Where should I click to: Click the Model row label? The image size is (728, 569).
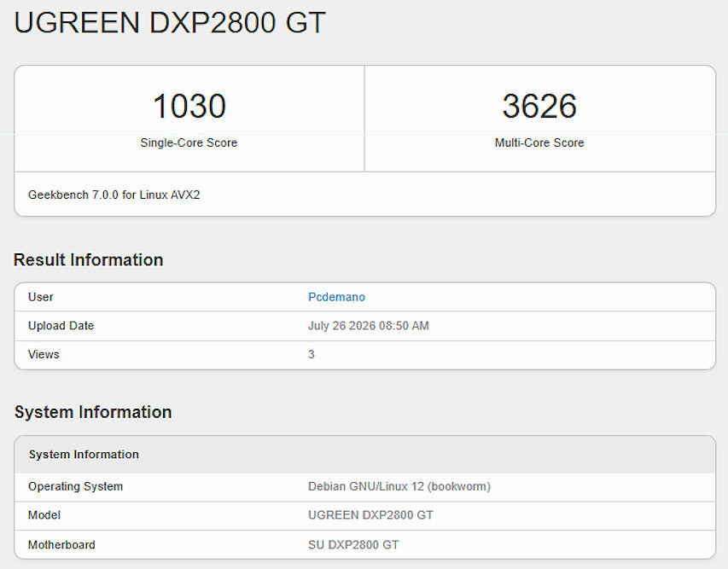pyautogui.click(x=44, y=515)
